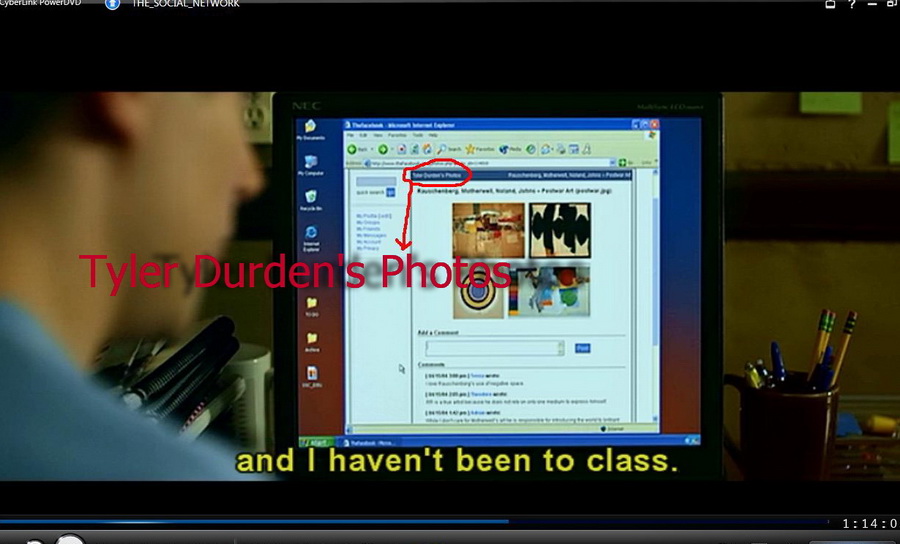Click the IE Search magnifier button

(x=448, y=149)
